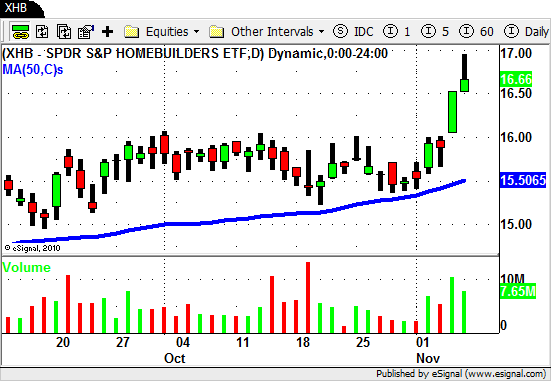Click the Published by eSignal website link

coord(461,374)
